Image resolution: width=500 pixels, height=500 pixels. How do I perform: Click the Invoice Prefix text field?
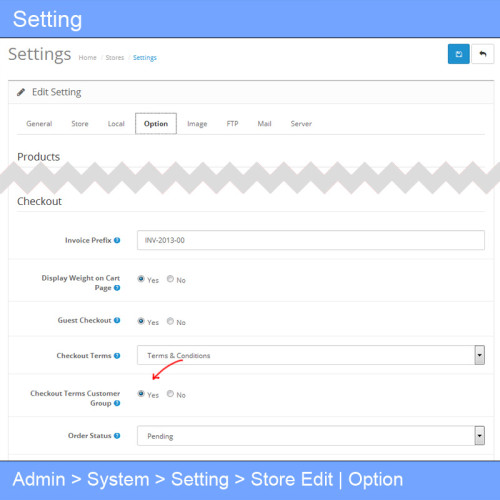[311, 240]
